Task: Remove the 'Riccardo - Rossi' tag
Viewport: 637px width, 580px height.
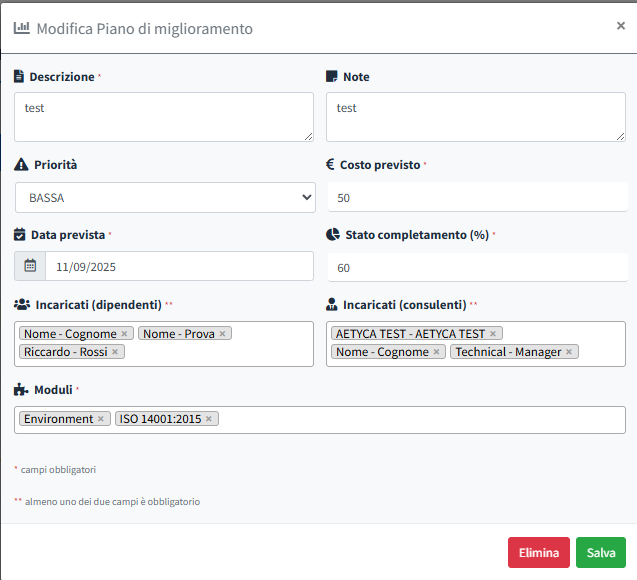Action: 115,352
